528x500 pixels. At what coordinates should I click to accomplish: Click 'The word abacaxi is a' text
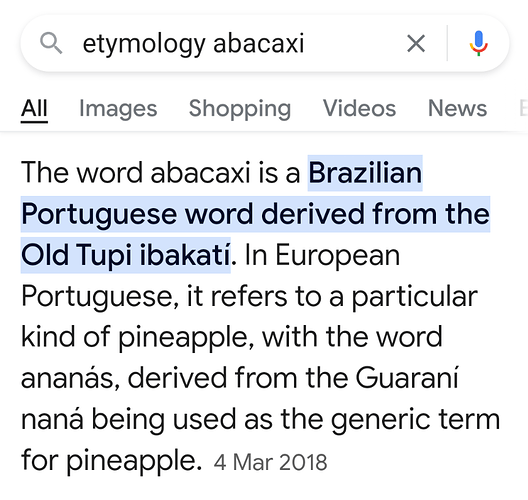(161, 173)
